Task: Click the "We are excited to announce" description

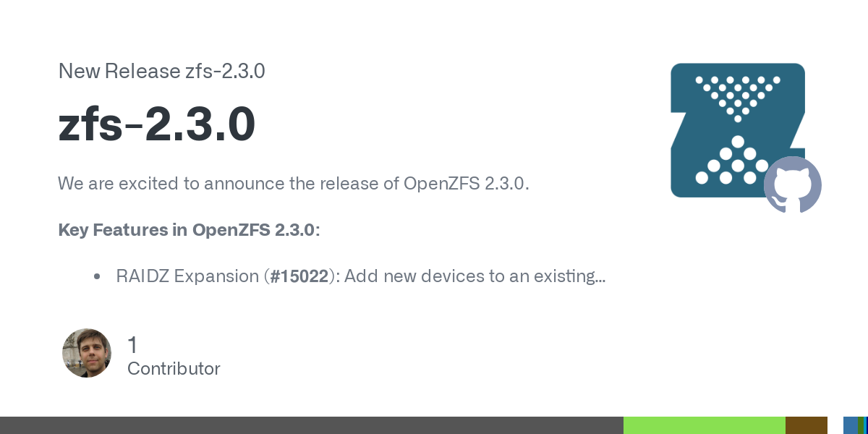Action: [294, 184]
